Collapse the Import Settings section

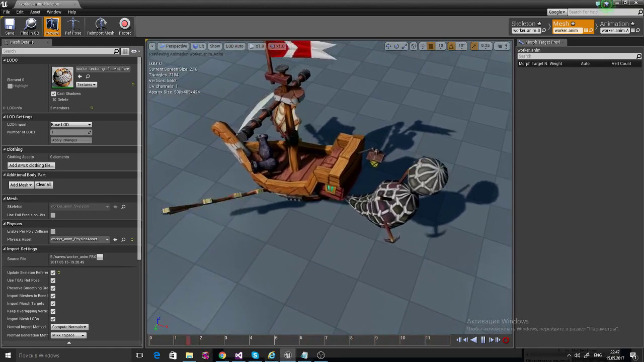tap(5, 249)
